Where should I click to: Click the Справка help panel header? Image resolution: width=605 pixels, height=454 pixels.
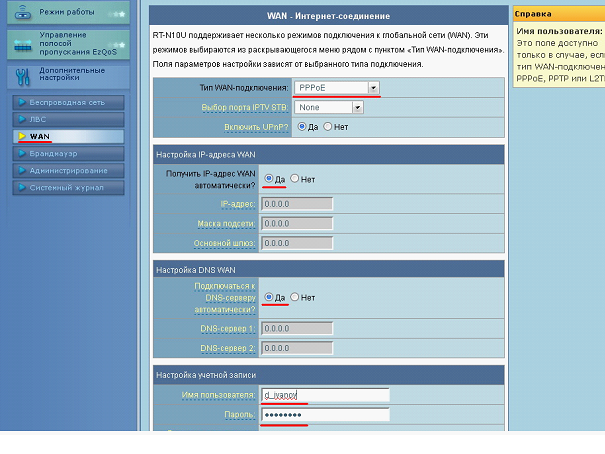tap(559, 14)
